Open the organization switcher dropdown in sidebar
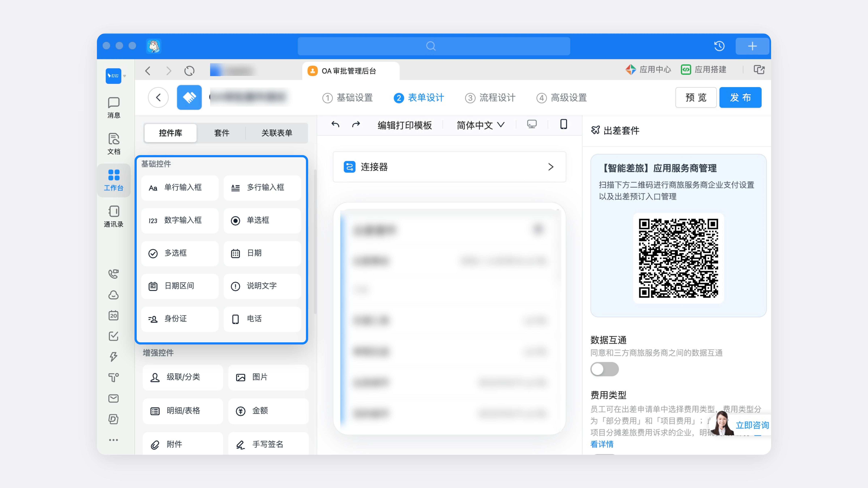Image resolution: width=868 pixels, height=488 pixels. (125, 76)
